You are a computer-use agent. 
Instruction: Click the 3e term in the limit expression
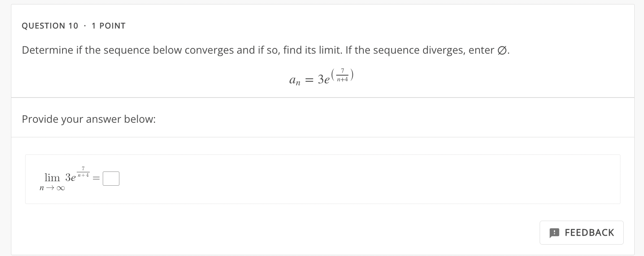(x=70, y=178)
